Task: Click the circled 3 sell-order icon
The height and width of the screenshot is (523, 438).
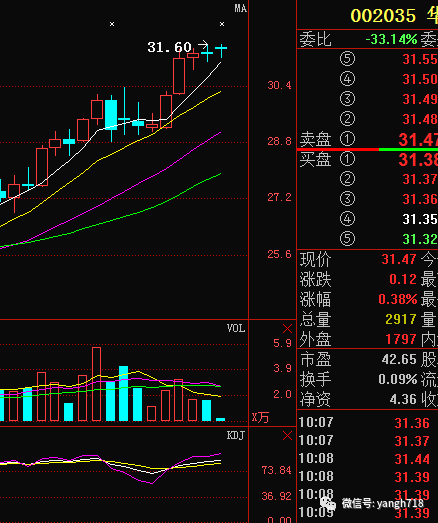Action: tap(347, 99)
